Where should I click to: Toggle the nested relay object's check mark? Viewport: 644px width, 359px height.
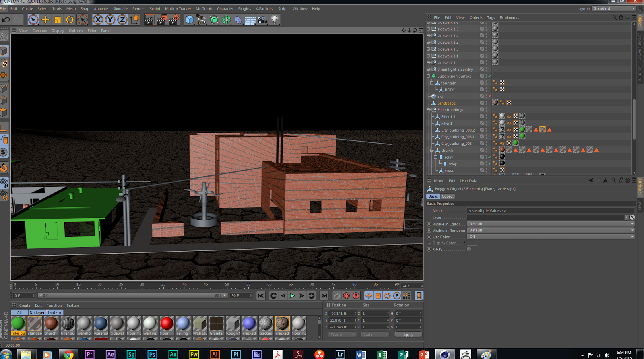tap(490, 164)
